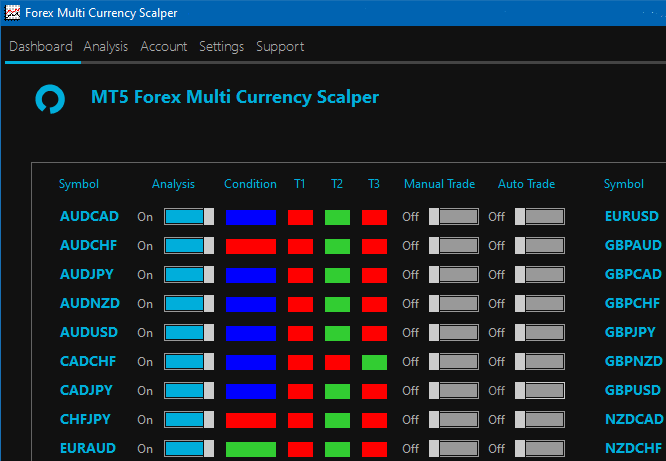Click the blue circular refresh logo
Image resolution: width=666 pixels, height=461 pixels.
click(x=50, y=99)
